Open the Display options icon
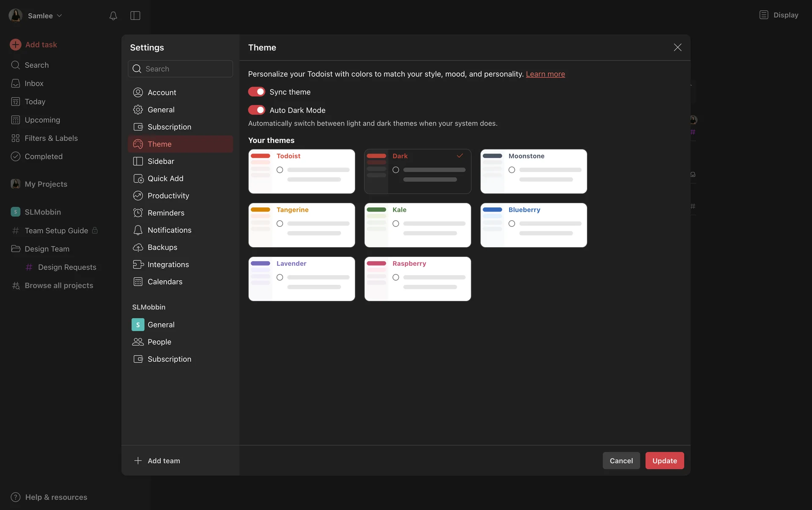812x510 pixels. pyautogui.click(x=764, y=15)
